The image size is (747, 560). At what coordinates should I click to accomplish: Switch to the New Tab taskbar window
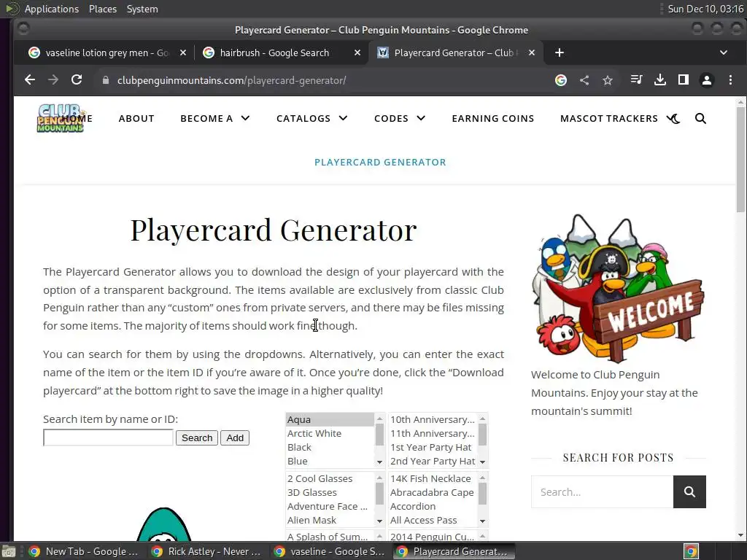click(84, 551)
